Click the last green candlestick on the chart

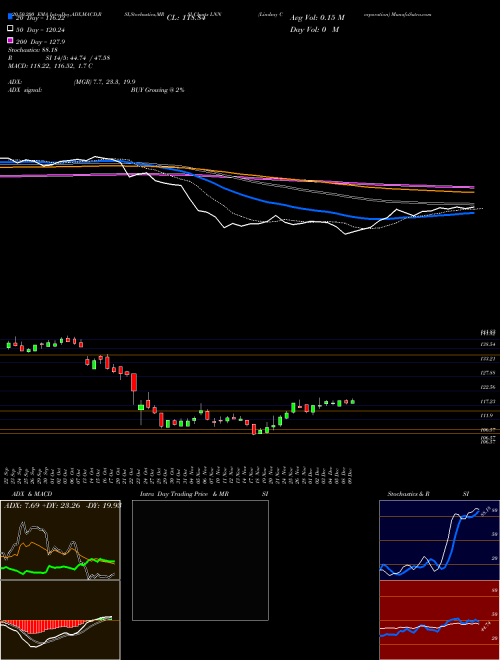coord(352,402)
